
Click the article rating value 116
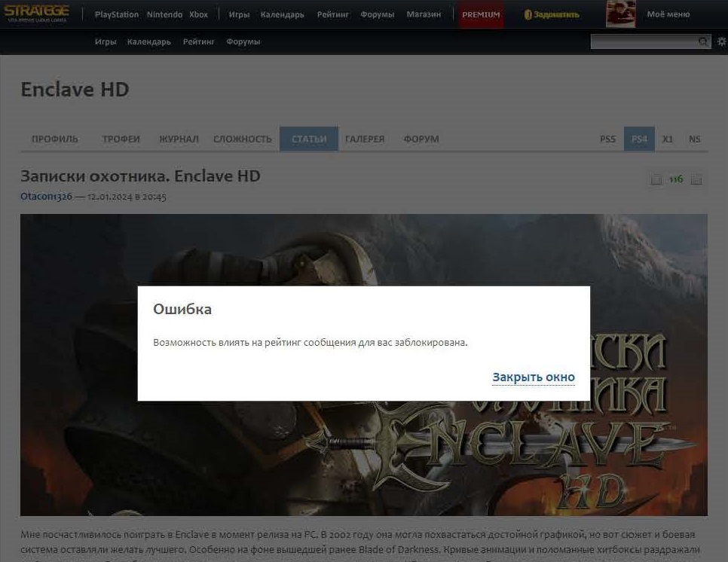pyautogui.click(x=676, y=179)
